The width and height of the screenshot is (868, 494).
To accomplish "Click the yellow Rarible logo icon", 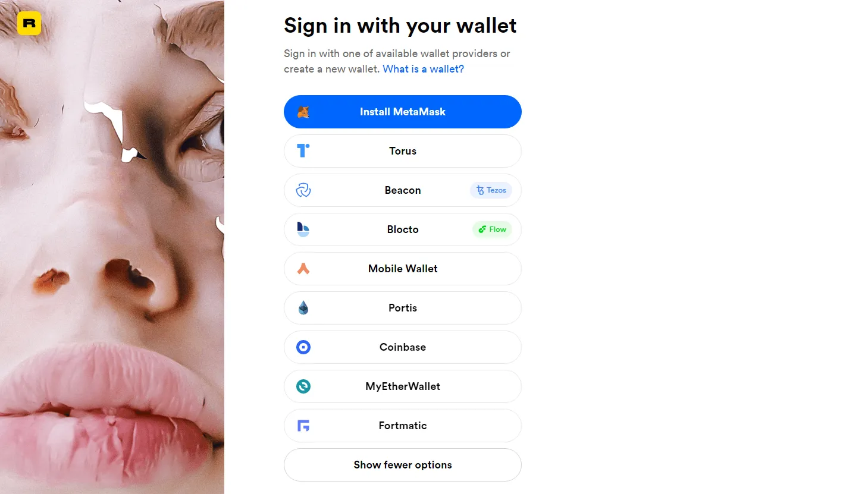I will point(29,23).
